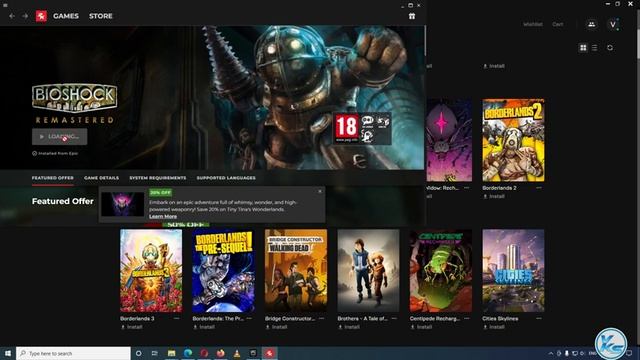Open more options for Borderlands: The Pre-Sequel
This screenshot has height=360, width=640.
click(249, 318)
